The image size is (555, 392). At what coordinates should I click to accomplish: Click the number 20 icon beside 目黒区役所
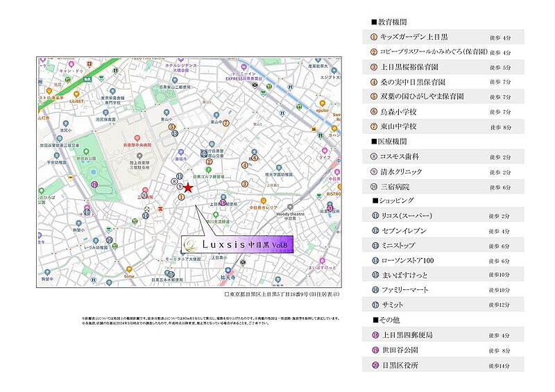374,365
